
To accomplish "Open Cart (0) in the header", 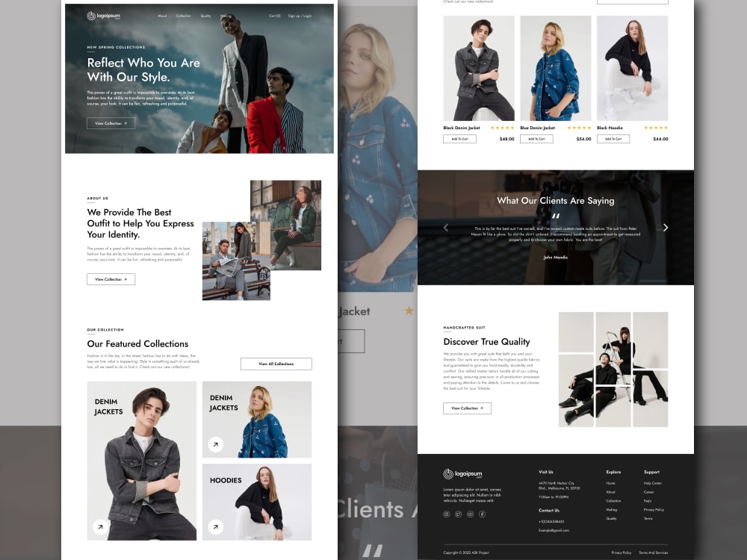I will point(275,16).
